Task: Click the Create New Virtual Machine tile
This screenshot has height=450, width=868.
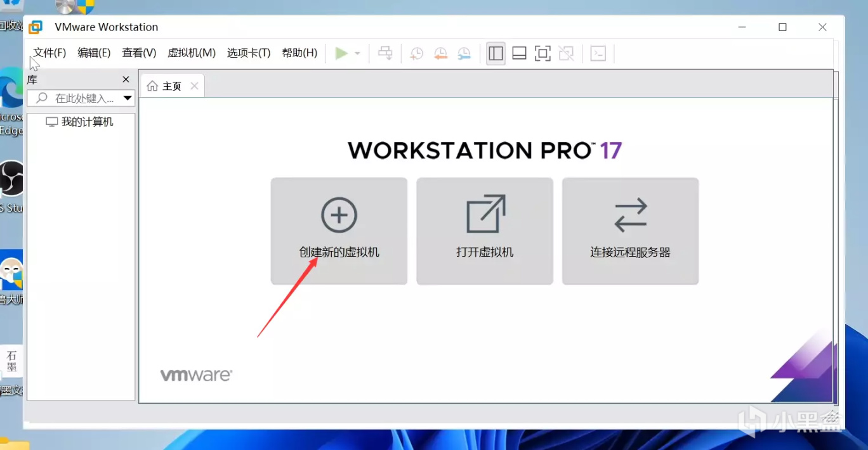Action: 339,231
